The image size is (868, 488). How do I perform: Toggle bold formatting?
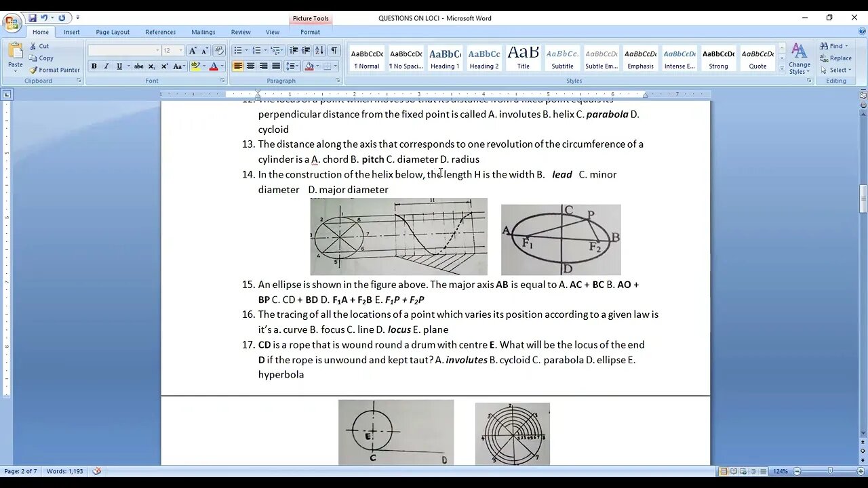94,66
